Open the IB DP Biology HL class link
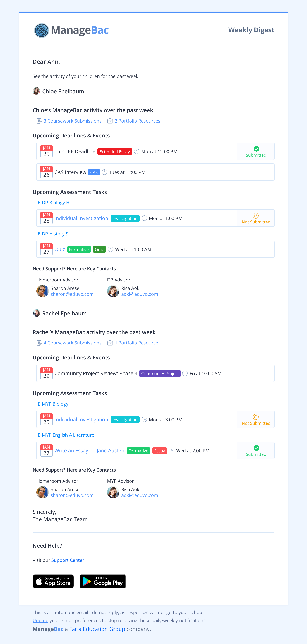 point(54,203)
